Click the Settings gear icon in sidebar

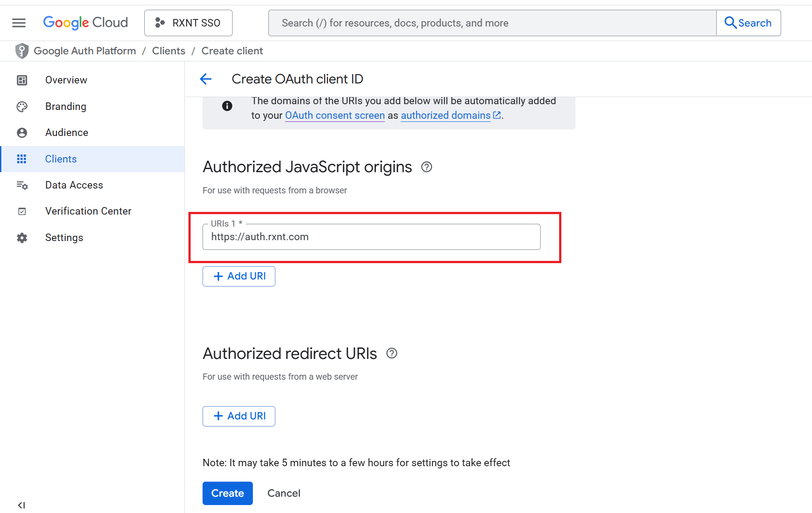tap(22, 238)
